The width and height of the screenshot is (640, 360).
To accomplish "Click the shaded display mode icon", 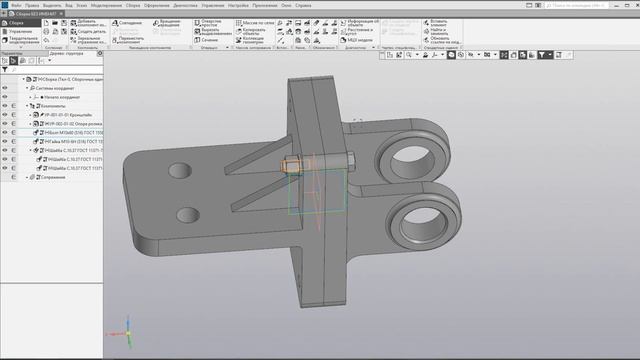I will click(451, 55).
